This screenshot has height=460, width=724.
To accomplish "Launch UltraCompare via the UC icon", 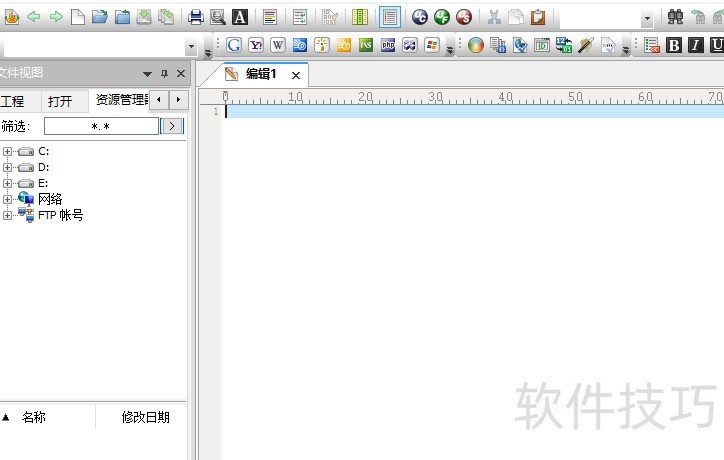I will coord(420,18).
